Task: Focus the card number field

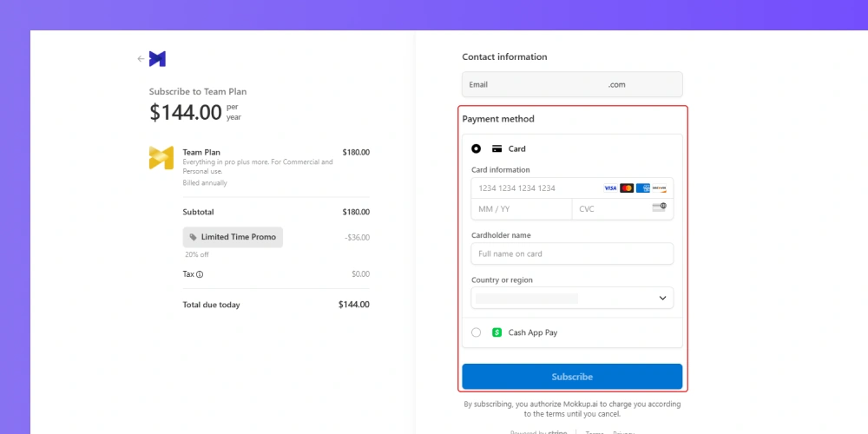Action: 572,188
